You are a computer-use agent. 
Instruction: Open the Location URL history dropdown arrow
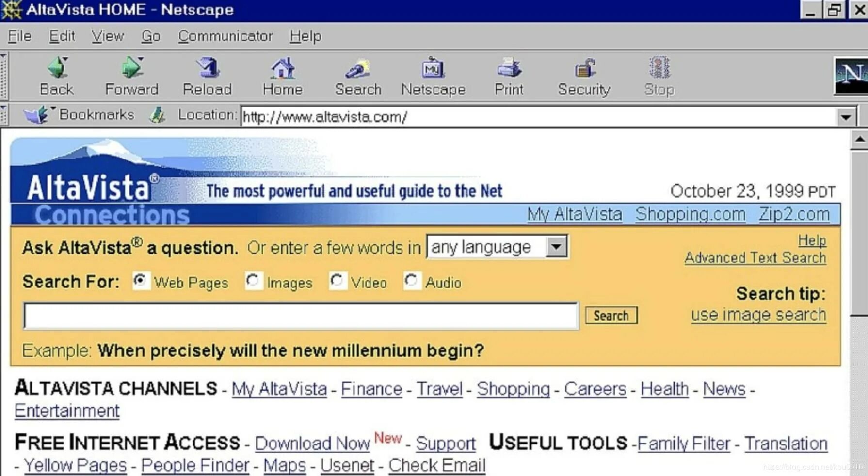tap(846, 117)
